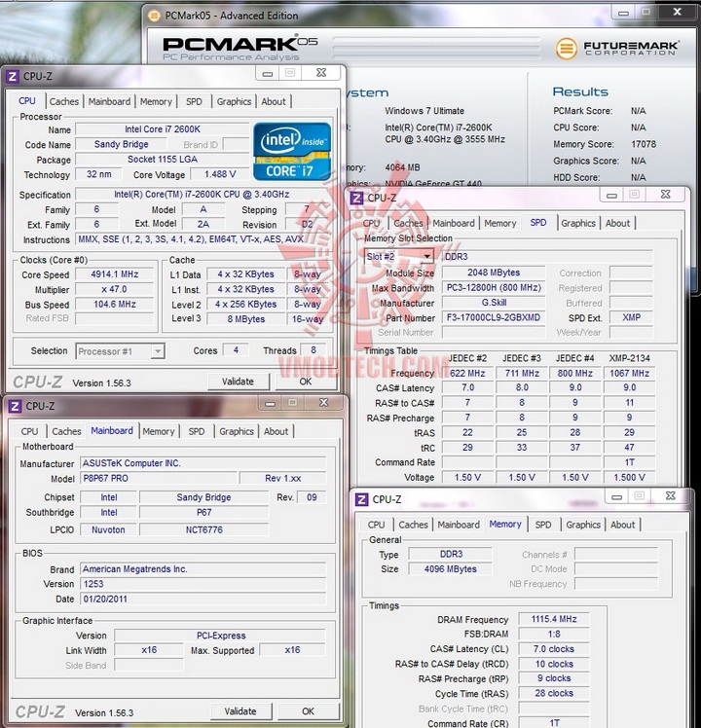Select the active Mainboard tab in the Mainboard window

(x=112, y=430)
